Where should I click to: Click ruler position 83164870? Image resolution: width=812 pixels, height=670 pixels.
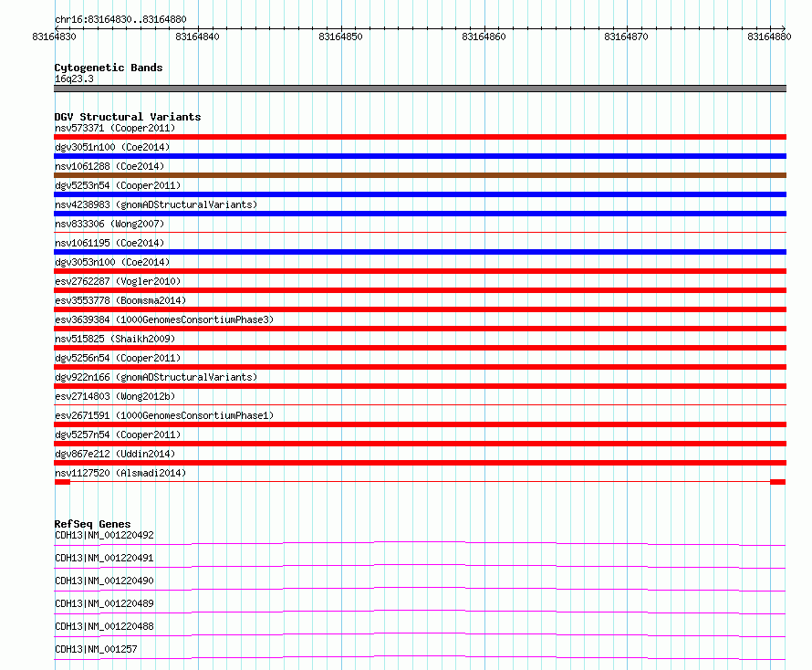pos(626,37)
